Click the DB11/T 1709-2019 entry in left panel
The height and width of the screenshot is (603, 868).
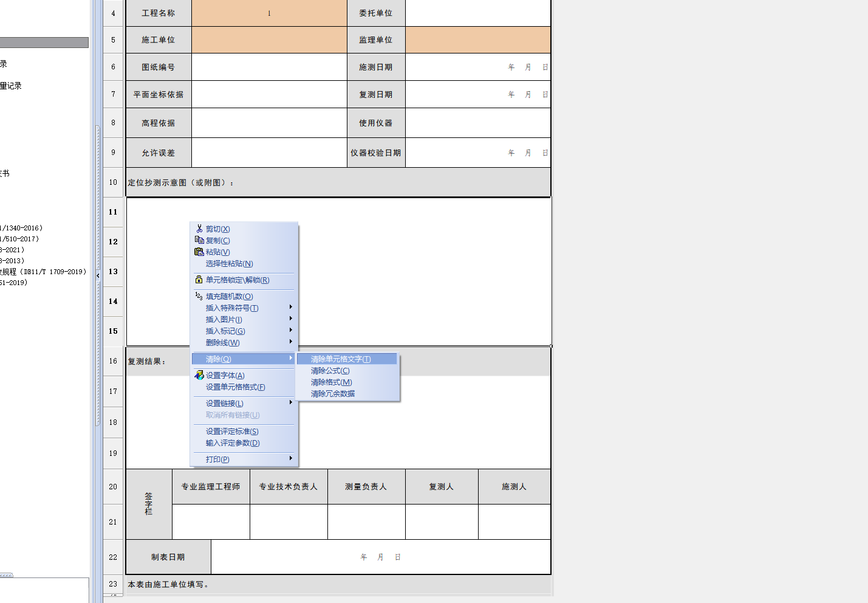click(43, 272)
